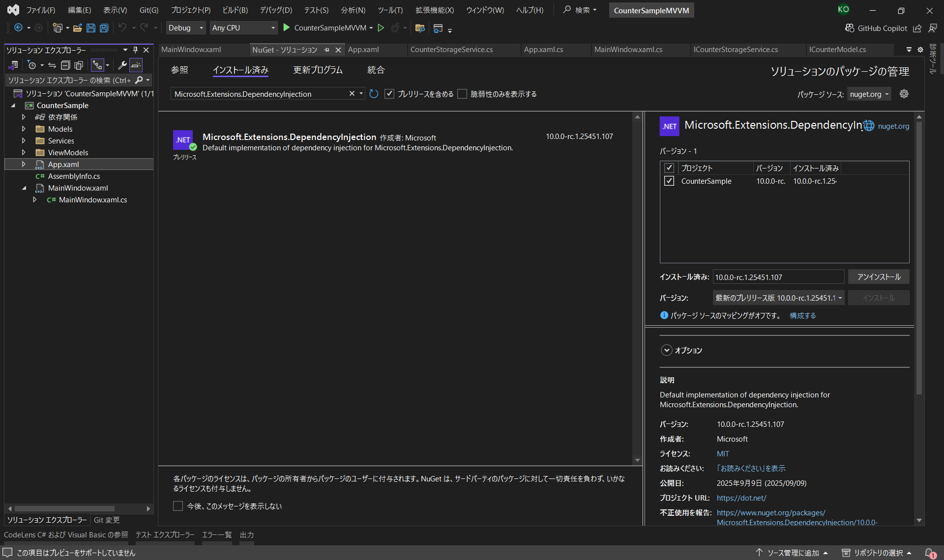Check the don't show this message again box
The image size is (944, 560).
pyautogui.click(x=178, y=506)
